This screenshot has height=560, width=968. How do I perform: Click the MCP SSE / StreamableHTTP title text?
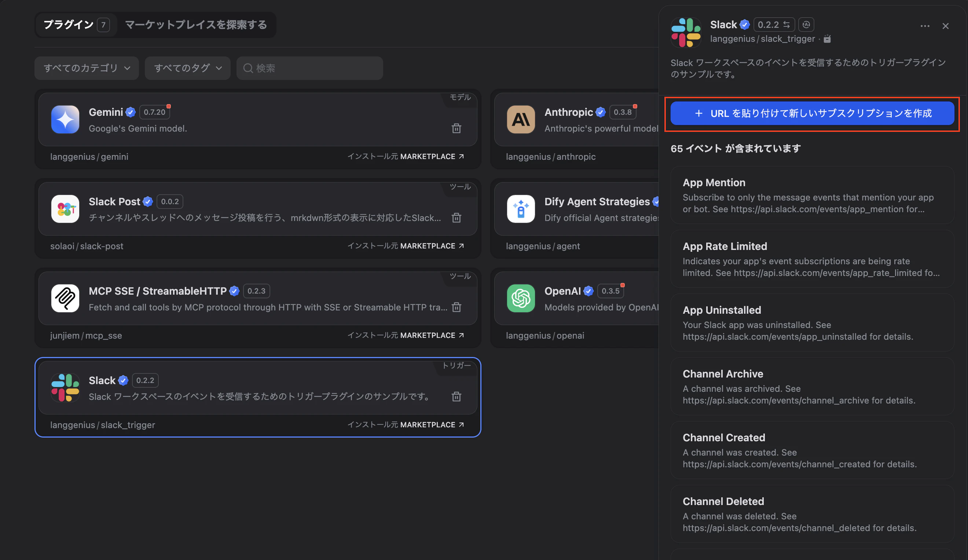[158, 291]
